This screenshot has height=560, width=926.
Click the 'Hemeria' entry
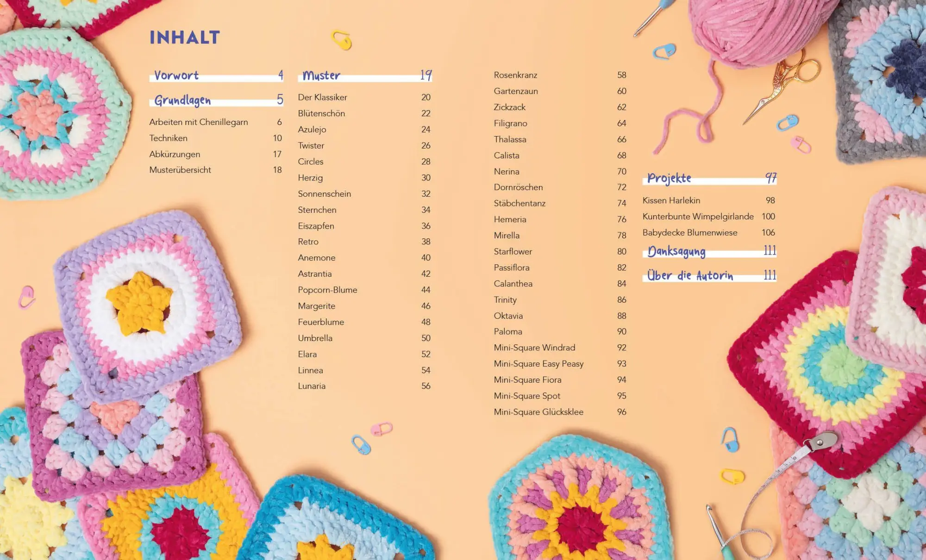pyautogui.click(x=510, y=219)
